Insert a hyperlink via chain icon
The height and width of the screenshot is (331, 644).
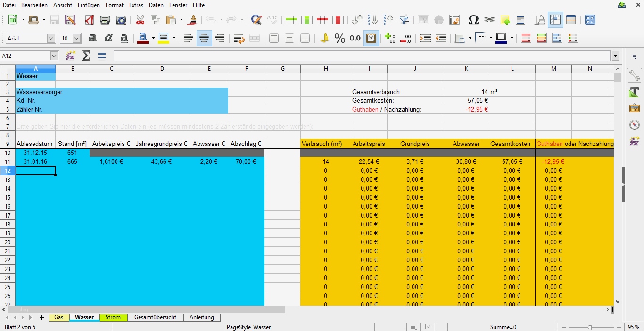click(x=489, y=20)
